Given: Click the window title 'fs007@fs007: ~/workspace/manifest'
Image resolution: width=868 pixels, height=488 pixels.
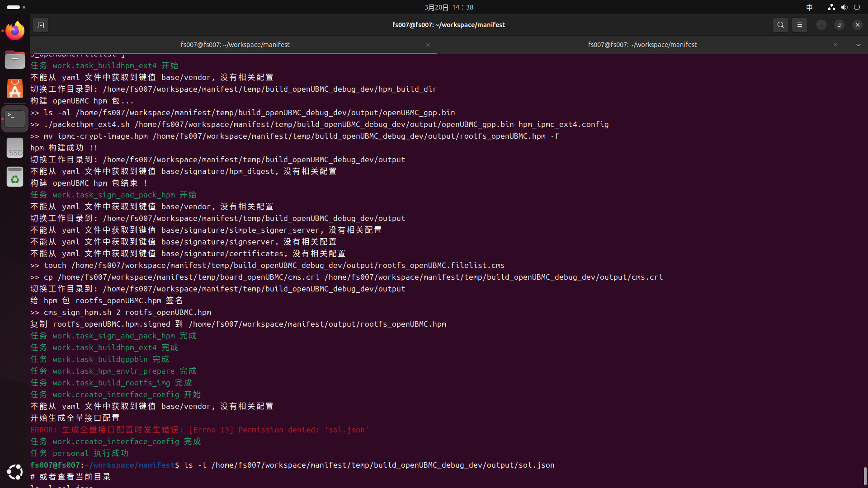Looking at the screenshot, I should pos(448,25).
